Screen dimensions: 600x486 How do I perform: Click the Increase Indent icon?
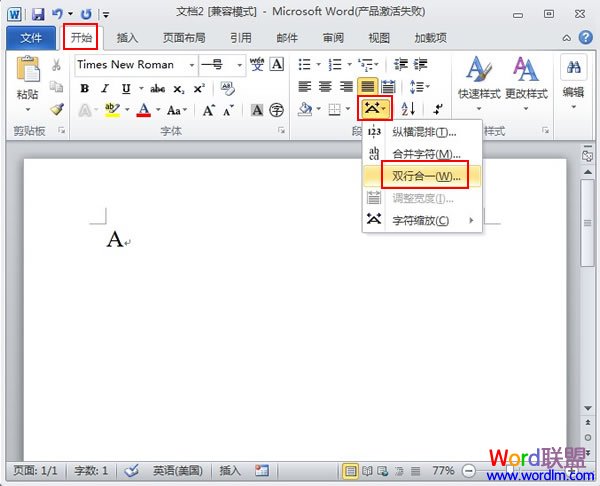[x=420, y=64]
